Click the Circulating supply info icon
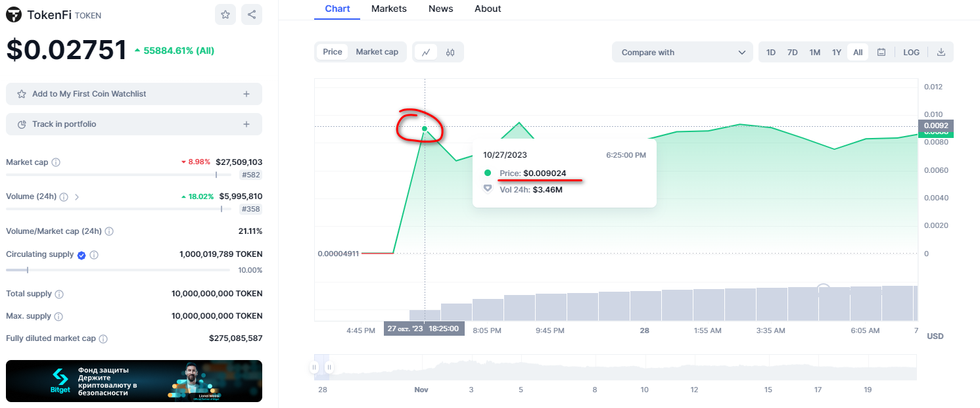 pyautogui.click(x=94, y=255)
